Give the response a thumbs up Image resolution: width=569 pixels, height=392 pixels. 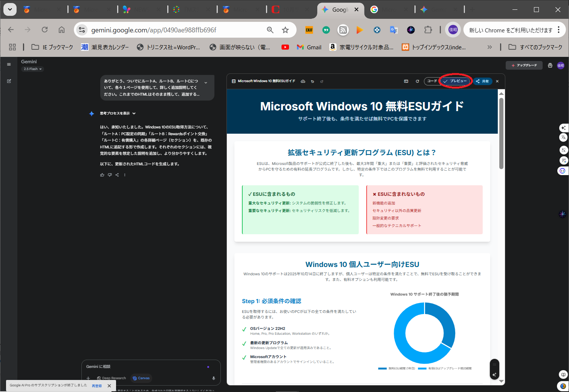pyautogui.click(x=102, y=175)
